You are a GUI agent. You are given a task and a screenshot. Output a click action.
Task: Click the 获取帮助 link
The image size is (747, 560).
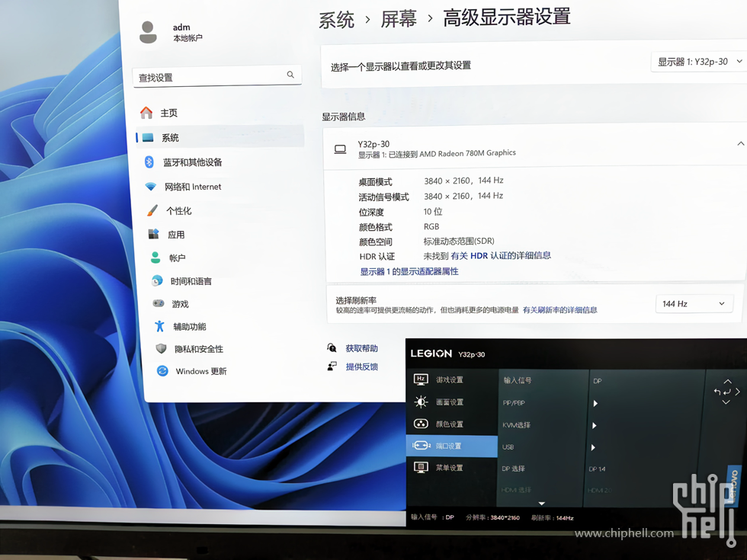pyautogui.click(x=361, y=348)
